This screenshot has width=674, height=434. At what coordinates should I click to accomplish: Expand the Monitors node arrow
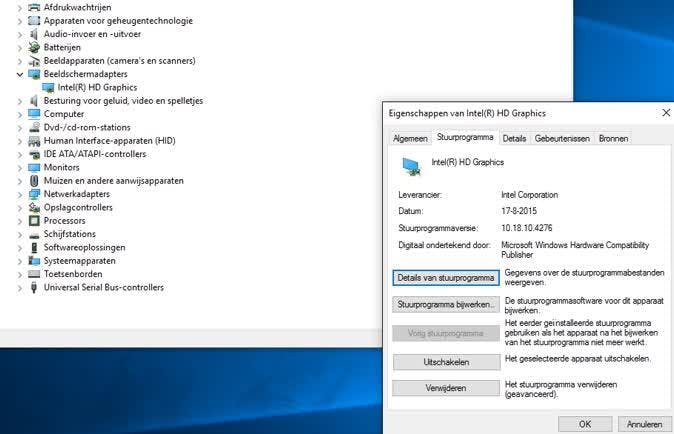coord(20,168)
